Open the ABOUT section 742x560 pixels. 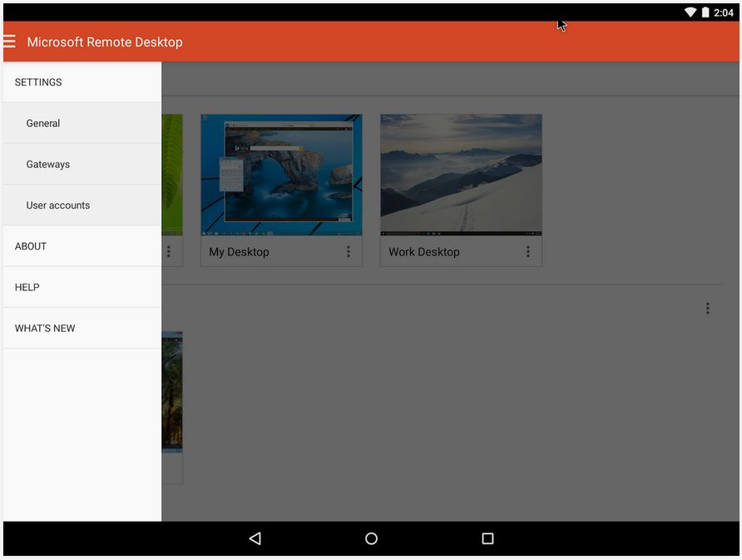click(82, 246)
